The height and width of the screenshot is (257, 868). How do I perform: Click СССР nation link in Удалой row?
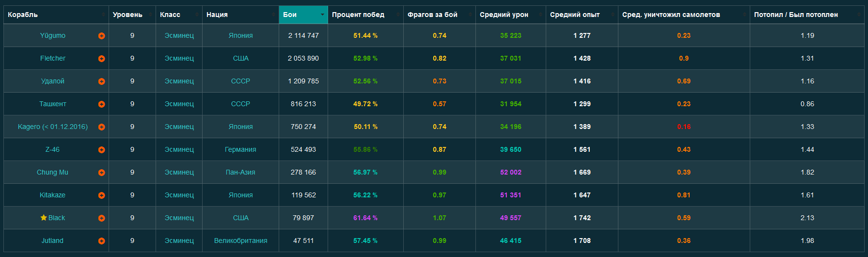pos(240,81)
